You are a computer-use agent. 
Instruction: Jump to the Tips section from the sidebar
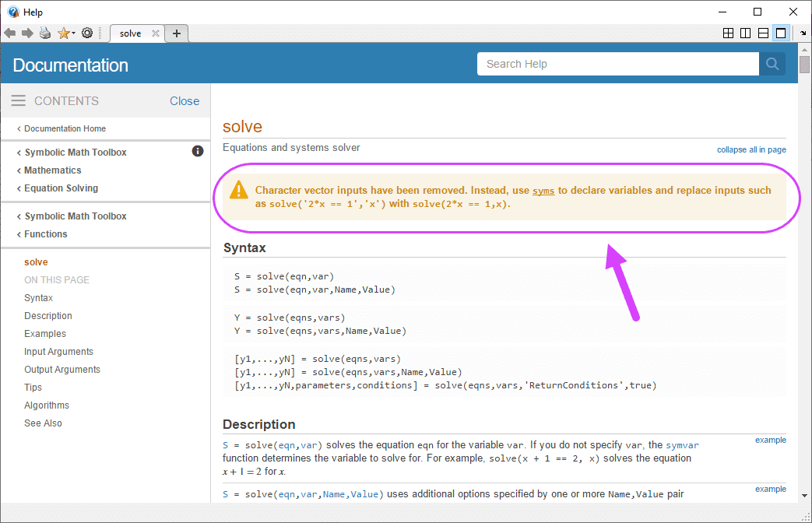click(x=33, y=388)
